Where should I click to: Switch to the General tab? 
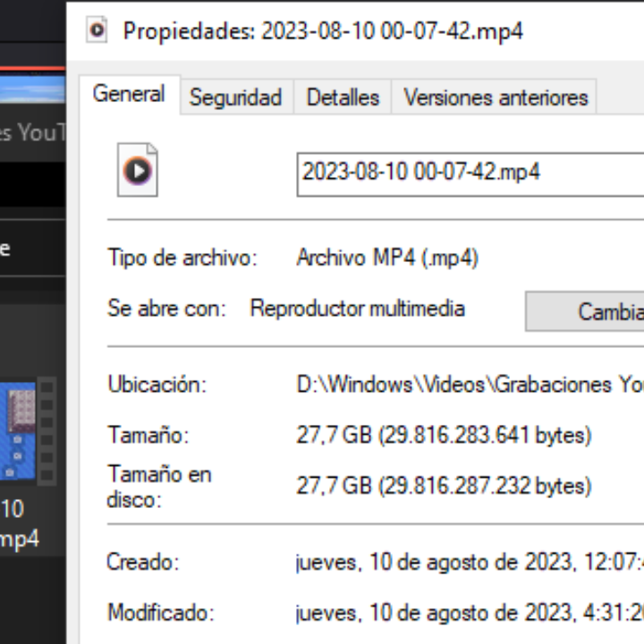[129, 94]
